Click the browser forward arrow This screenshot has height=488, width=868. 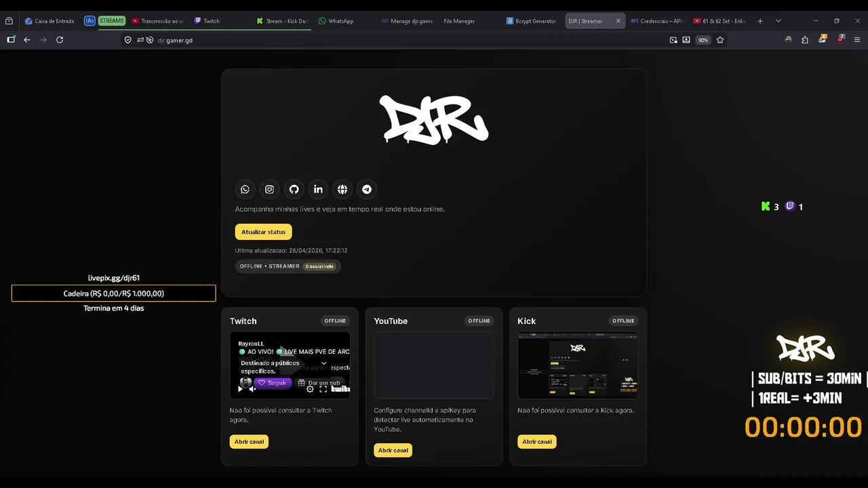pyautogui.click(x=43, y=40)
